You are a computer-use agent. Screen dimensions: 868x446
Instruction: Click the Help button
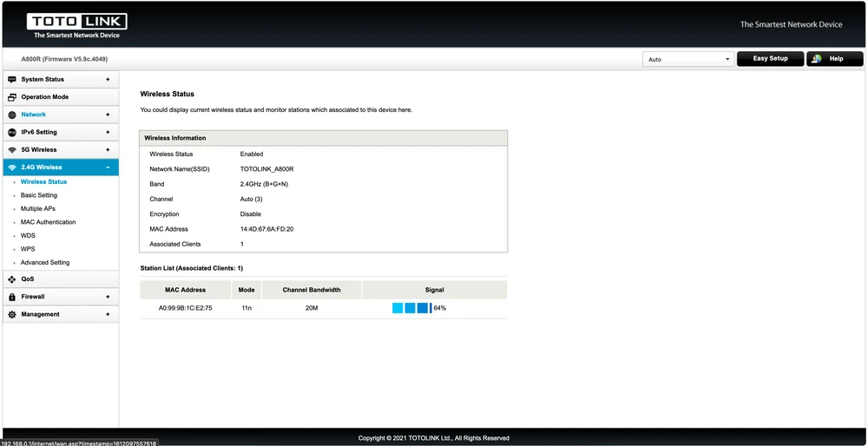click(835, 59)
